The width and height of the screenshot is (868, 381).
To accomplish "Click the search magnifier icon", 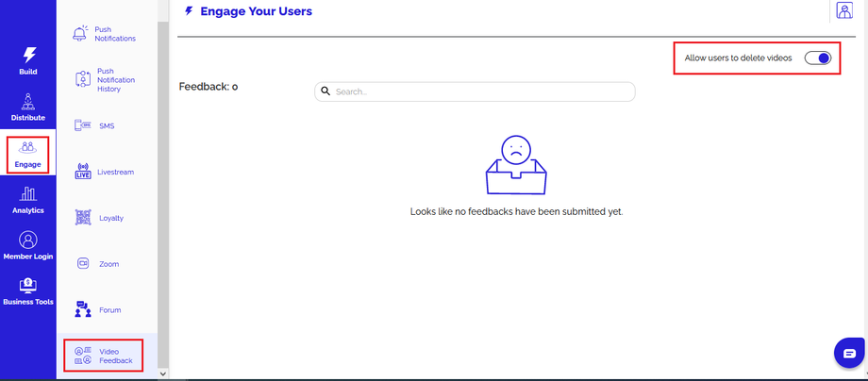I will click(x=326, y=91).
